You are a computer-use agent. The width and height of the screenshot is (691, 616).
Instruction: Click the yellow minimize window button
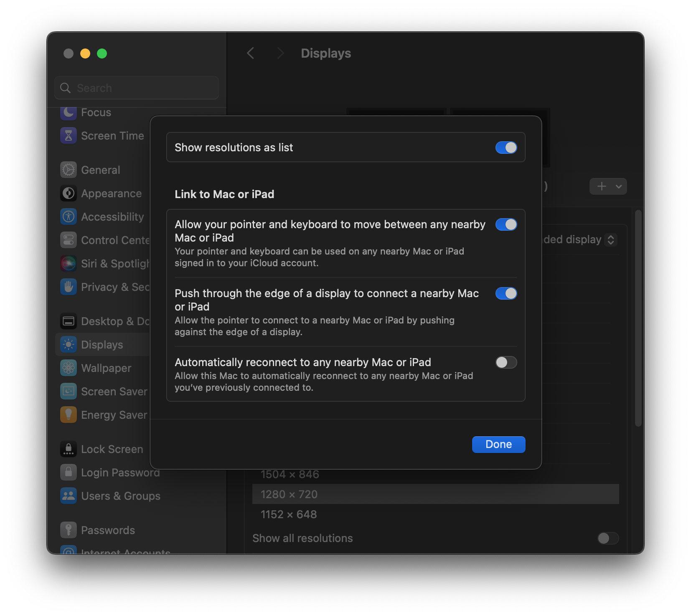[85, 53]
